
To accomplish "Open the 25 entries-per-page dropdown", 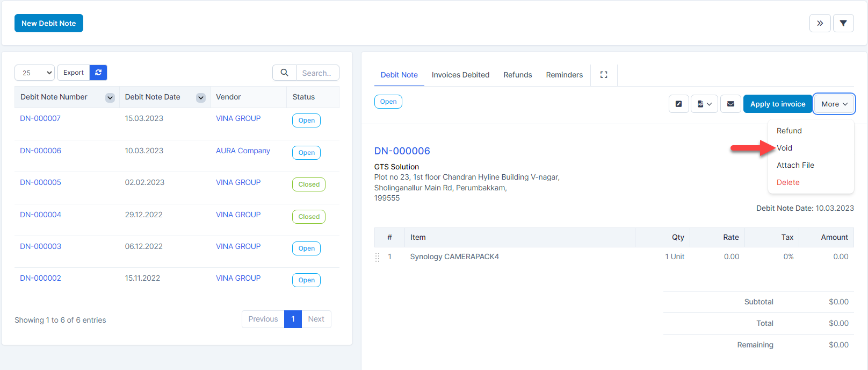I will tap(35, 73).
